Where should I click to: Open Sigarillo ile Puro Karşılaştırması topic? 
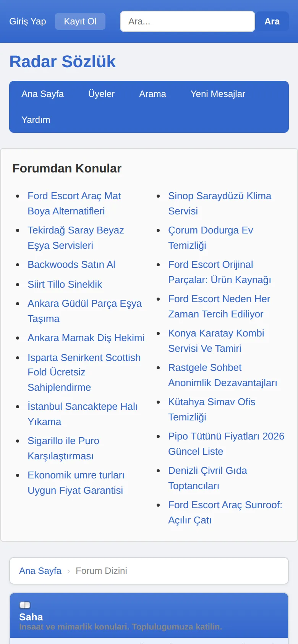(x=63, y=448)
